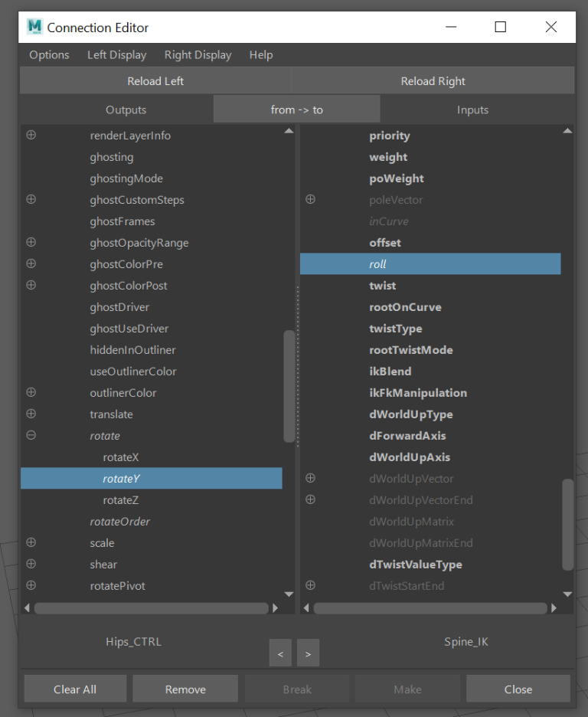Expand the scale attribute plus icon
588x717 pixels.
tap(31, 543)
